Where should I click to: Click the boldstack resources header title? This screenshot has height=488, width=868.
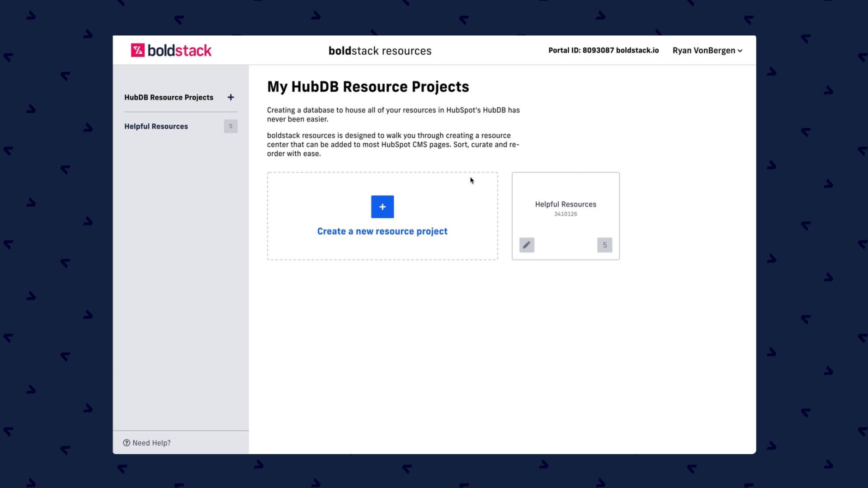coord(380,51)
